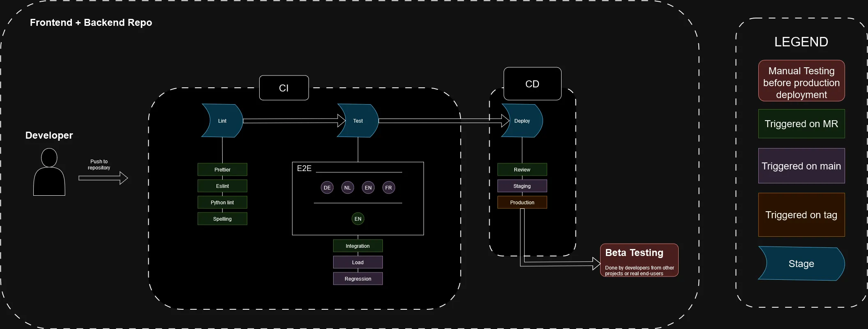Click the Integration test box
This screenshot has height=329, width=868.
tap(358, 246)
